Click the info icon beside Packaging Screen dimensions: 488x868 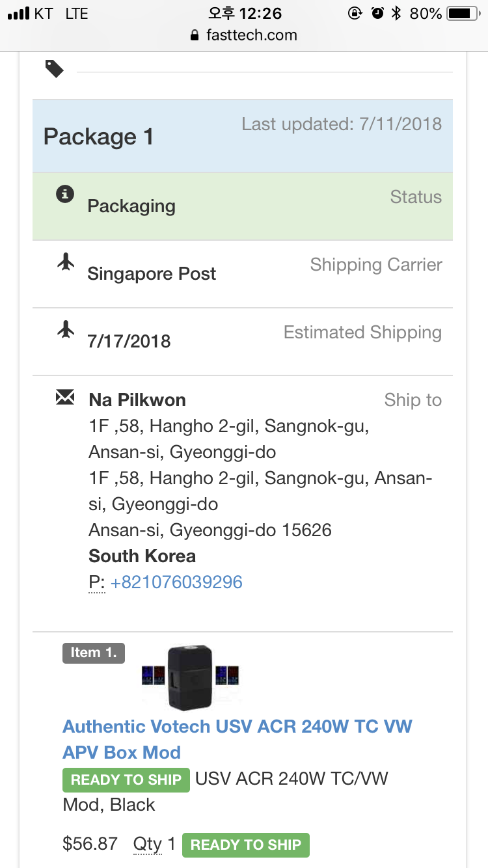click(x=65, y=193)
